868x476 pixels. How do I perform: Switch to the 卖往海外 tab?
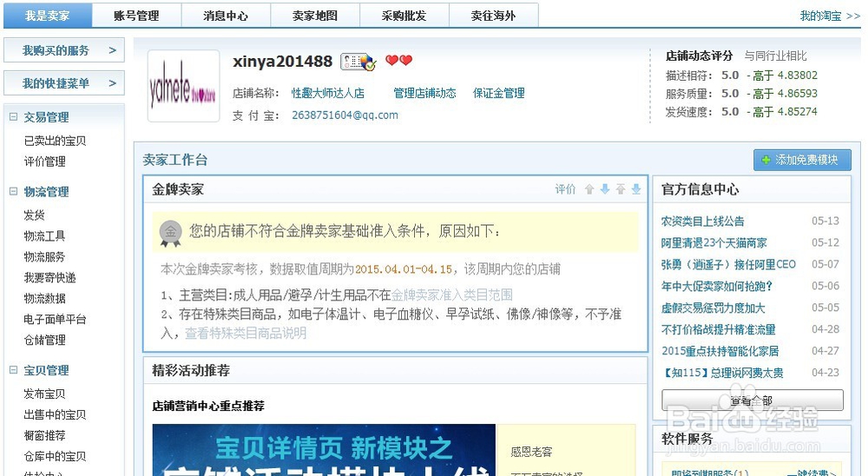pyautogui.click(x=493, y=16)
